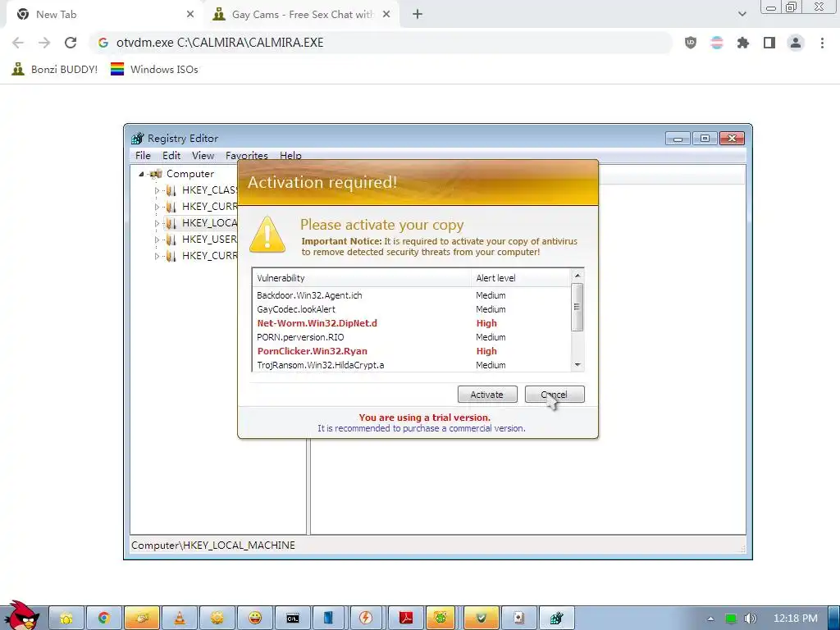This screenshot has width=840, height=630.
Task: Click the handshake icon in taskbar
Action: click(x=142, y=619)
